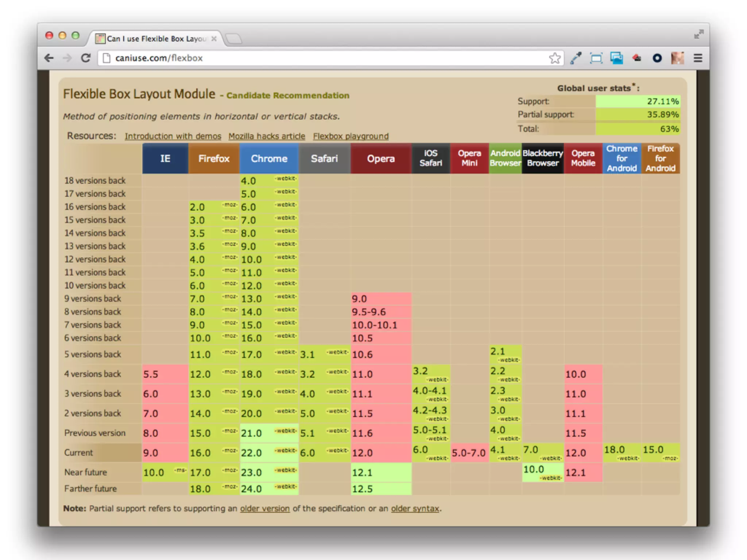Viewport: 747px width, 560px height.
Task: Click the browser back arrow
Action: [x=49, y=58]
